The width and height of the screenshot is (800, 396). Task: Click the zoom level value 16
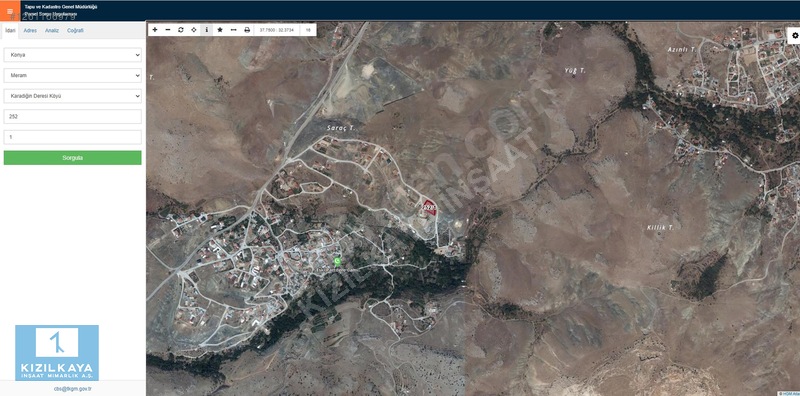pos(308,30)
